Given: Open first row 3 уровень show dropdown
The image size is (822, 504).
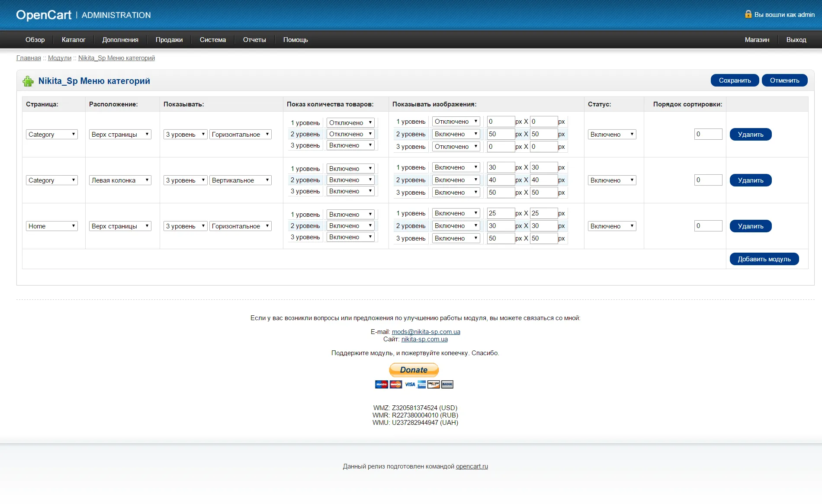Looking at the screenshot, I should (x=186, y=135).
